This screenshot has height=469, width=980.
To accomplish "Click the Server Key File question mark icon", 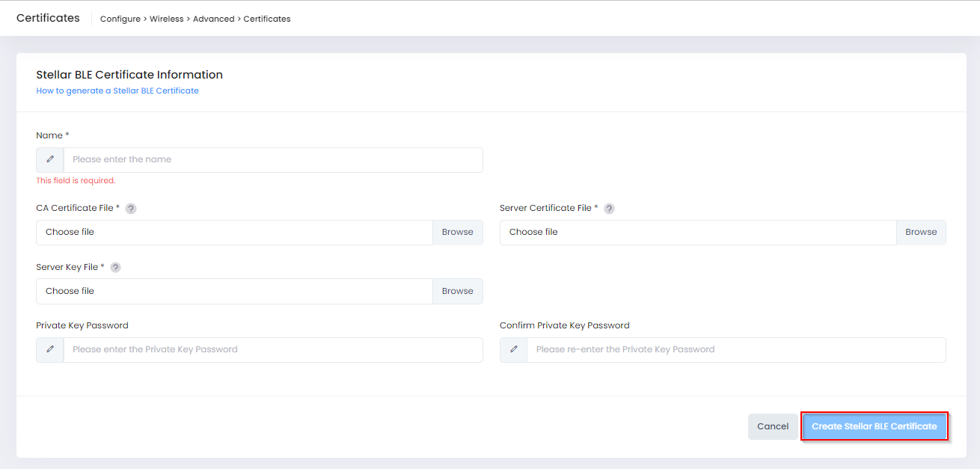I will 115,267.
